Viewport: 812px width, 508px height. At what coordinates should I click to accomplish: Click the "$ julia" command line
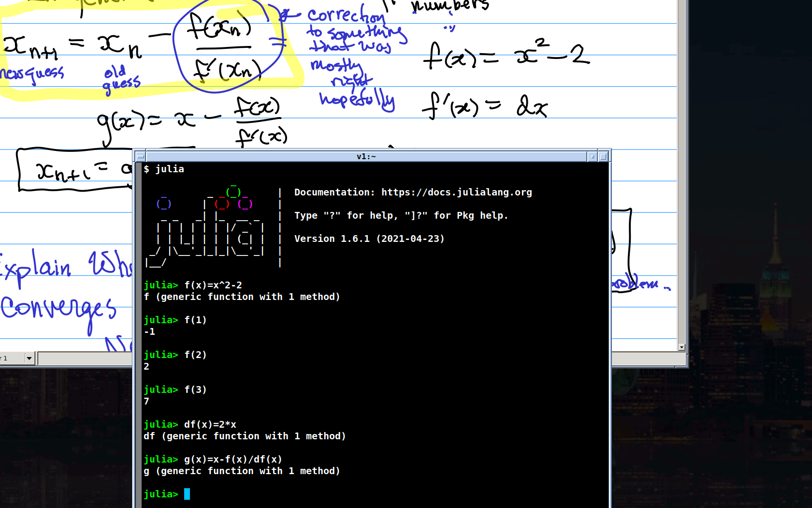tap(164, 169)
